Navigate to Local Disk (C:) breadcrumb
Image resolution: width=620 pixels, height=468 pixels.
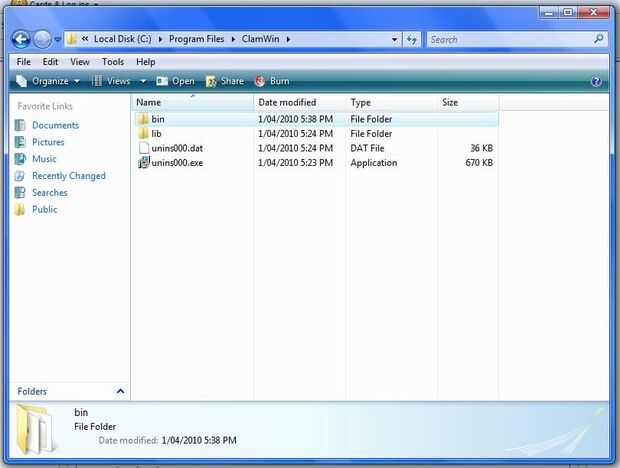pos(123,39)
